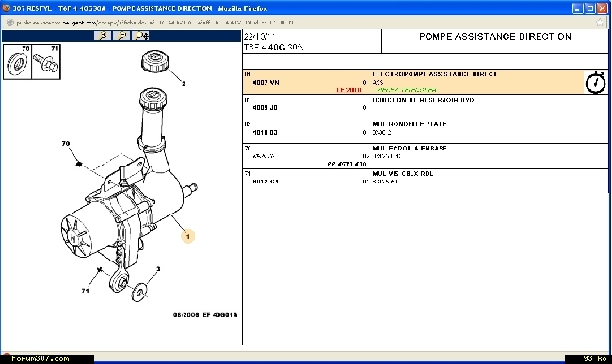Screen dimensions: 612x364
Task: Click the Firefox logo in title bar
Action: click(x=7, y=8)
